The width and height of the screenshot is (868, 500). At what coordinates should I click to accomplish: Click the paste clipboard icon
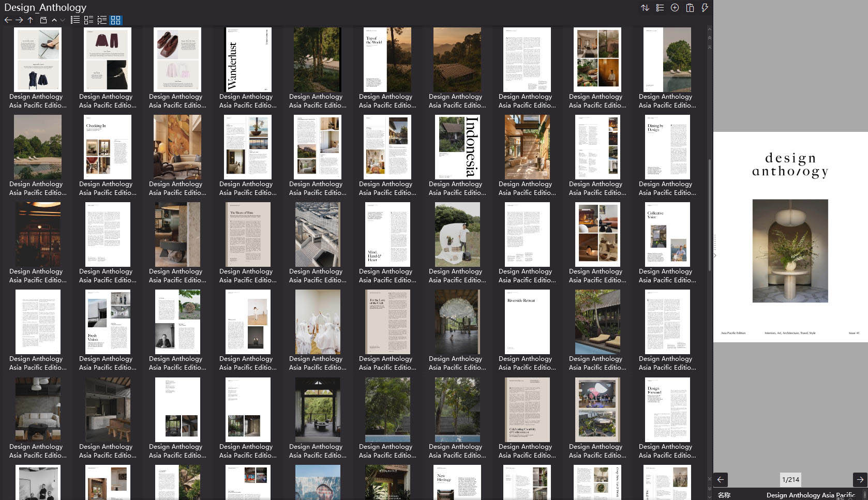coord(690,8)
